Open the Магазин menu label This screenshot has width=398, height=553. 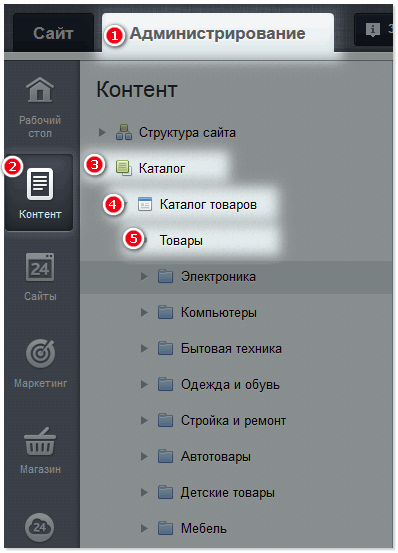(x=40, y=469)
